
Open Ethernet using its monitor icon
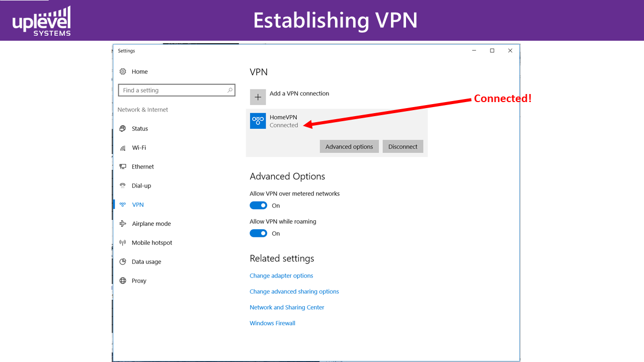point(123,167)
